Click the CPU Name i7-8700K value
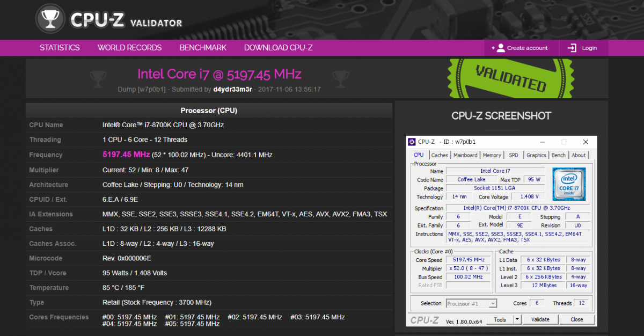 [163, 125]
